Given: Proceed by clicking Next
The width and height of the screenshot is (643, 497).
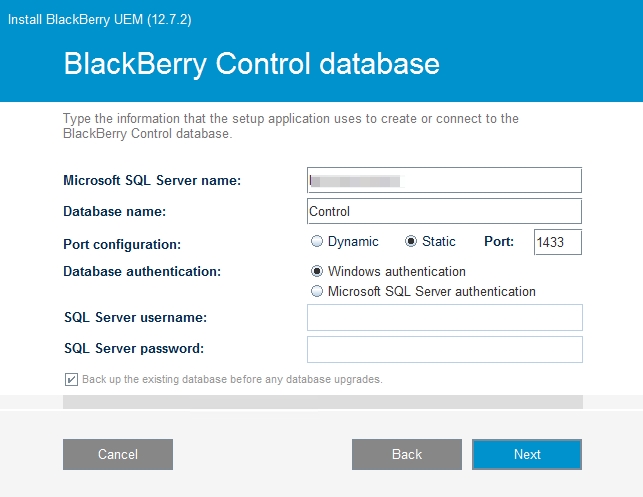Looking at the screenshot, I should (x=526, y=454).
